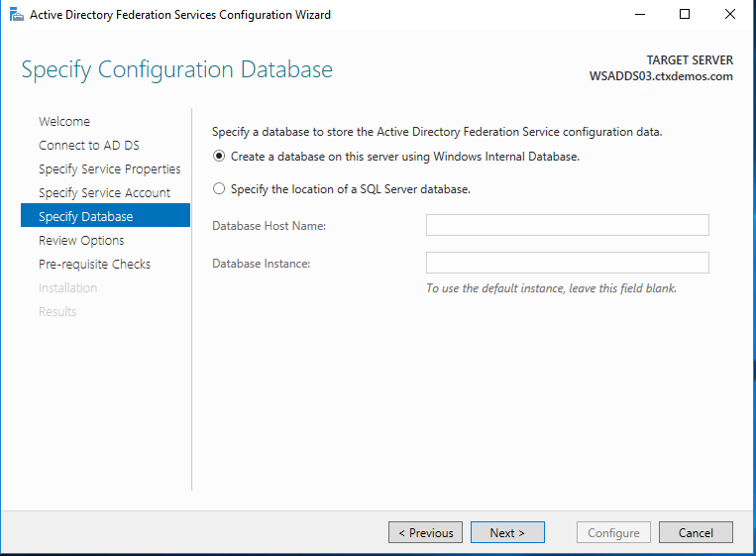Select the Specify Database step
Screen dimensions: 756x556
(x=85, y=217)
